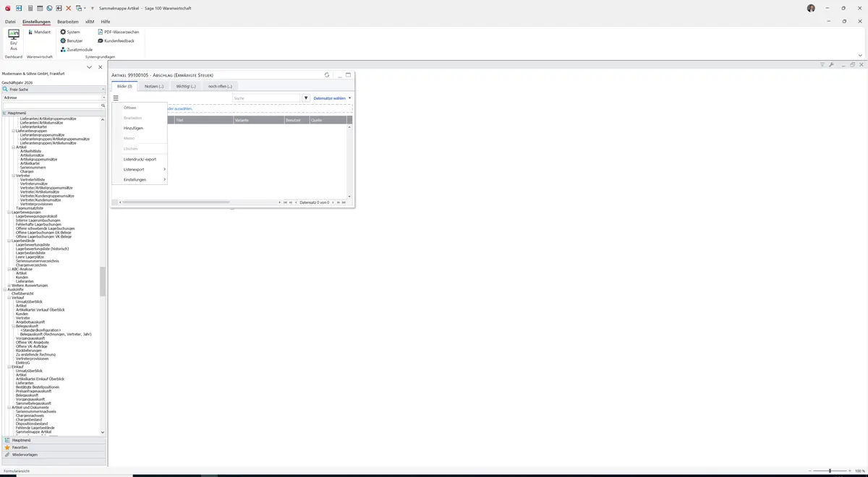Collapse the navigation pane chevron
Viewport: 868px width, 477px height.
tap(89, 67)
